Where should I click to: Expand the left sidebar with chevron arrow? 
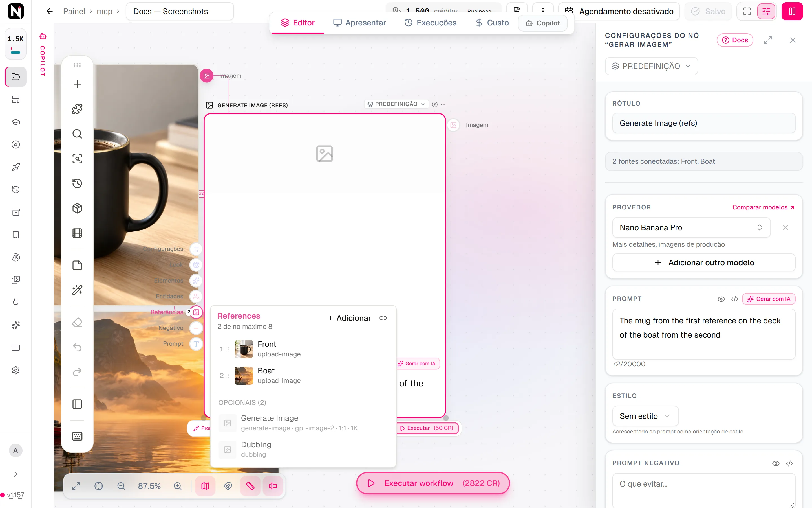coord(16,474)
